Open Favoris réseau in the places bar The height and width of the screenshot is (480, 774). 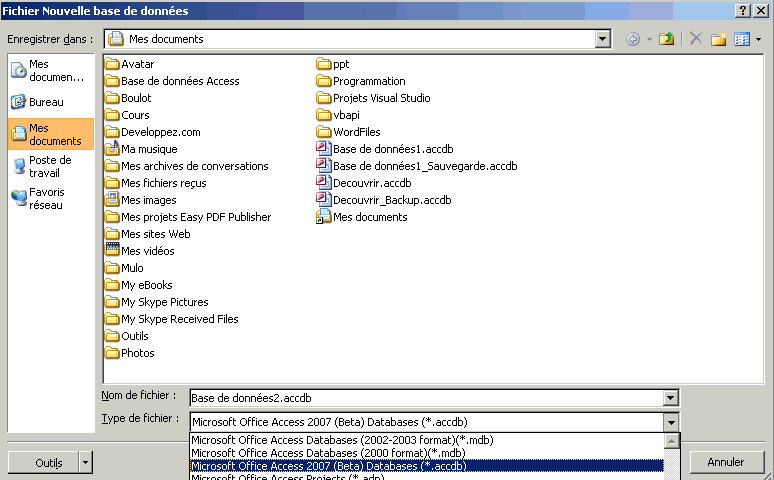coord(46,198)
